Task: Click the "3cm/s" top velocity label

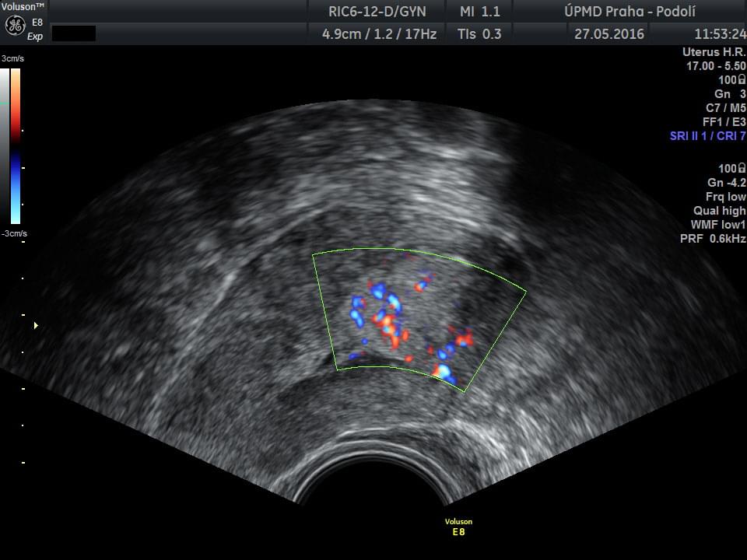Action: (12, 58)
